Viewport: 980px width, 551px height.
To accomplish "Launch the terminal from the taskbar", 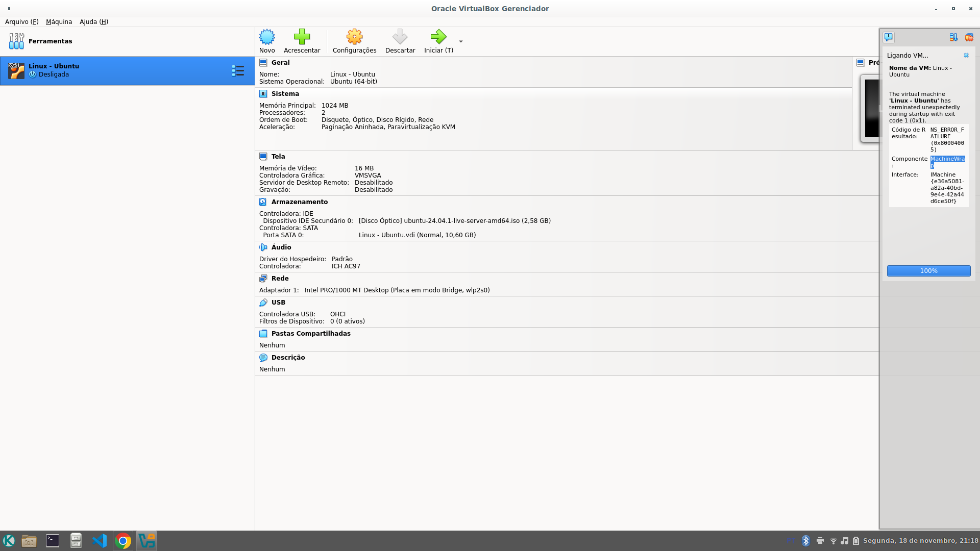I will (x=53, y=541).
